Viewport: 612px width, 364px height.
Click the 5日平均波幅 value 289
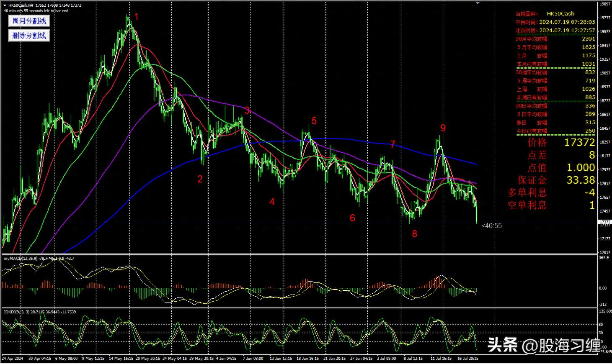pyautogui.click(x=590, y=114)
